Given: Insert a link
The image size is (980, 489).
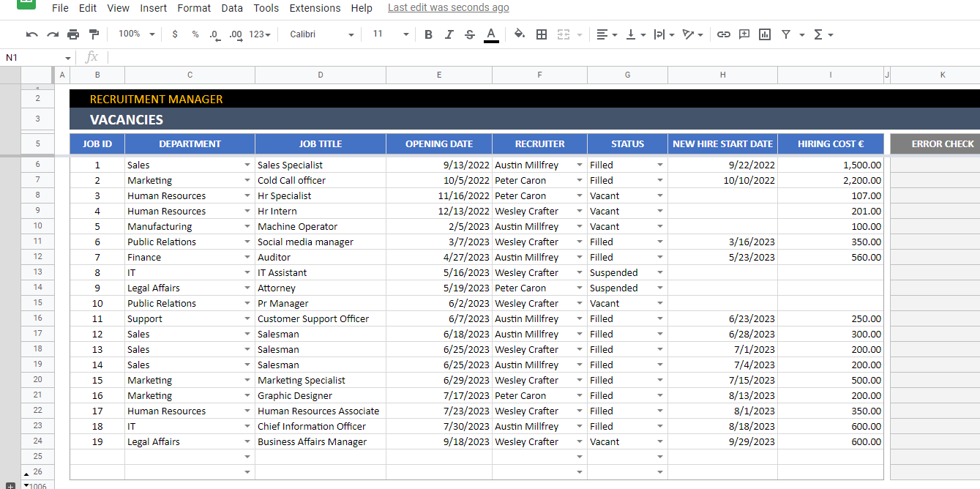Looking at the screenshot, I should click(724, 34).
